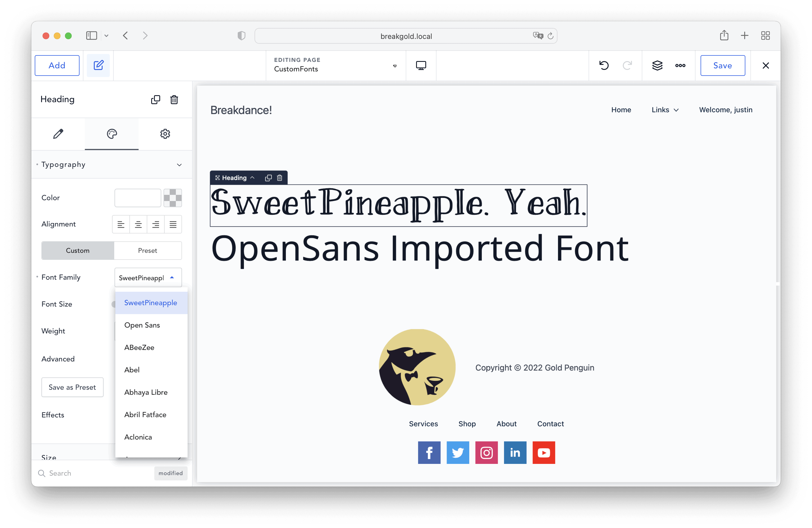Click the Add button
The width and height of the screenshot is (812, 528).
pos(57,65)
